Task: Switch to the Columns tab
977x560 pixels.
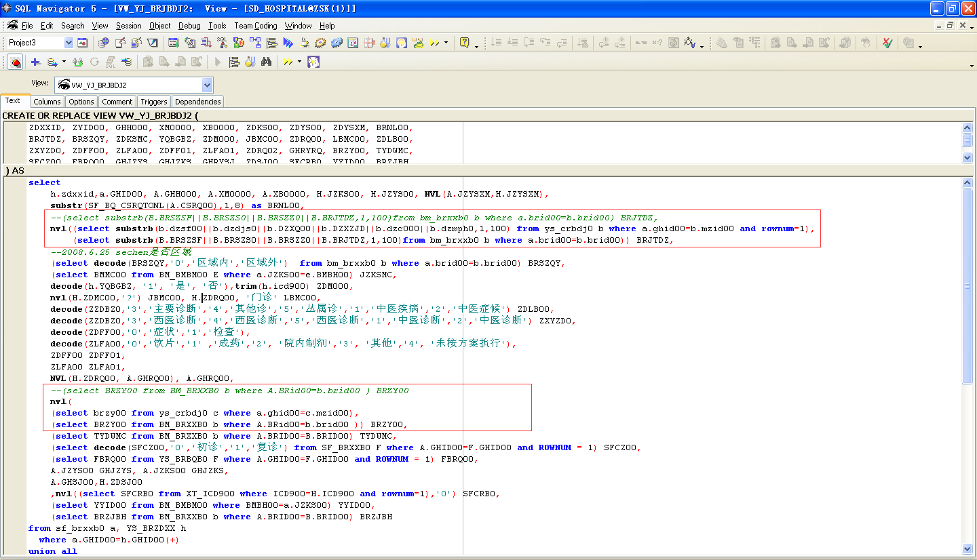Action: [47, 102]
